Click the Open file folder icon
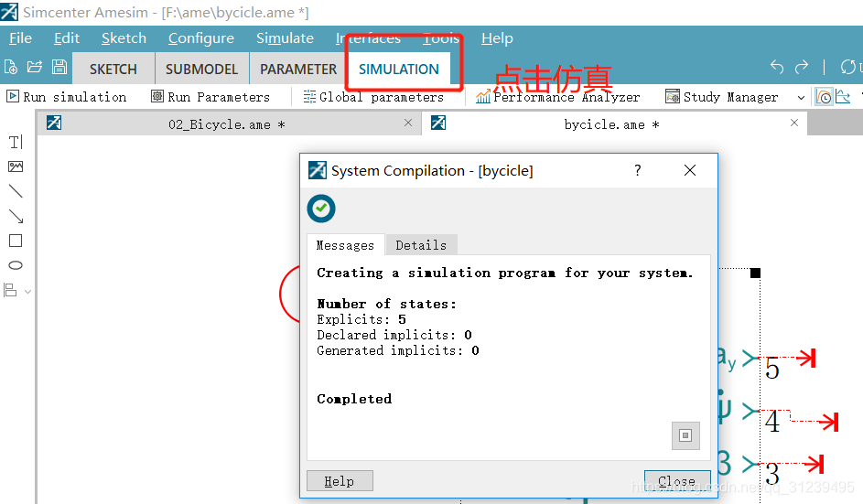 [35, 67]
